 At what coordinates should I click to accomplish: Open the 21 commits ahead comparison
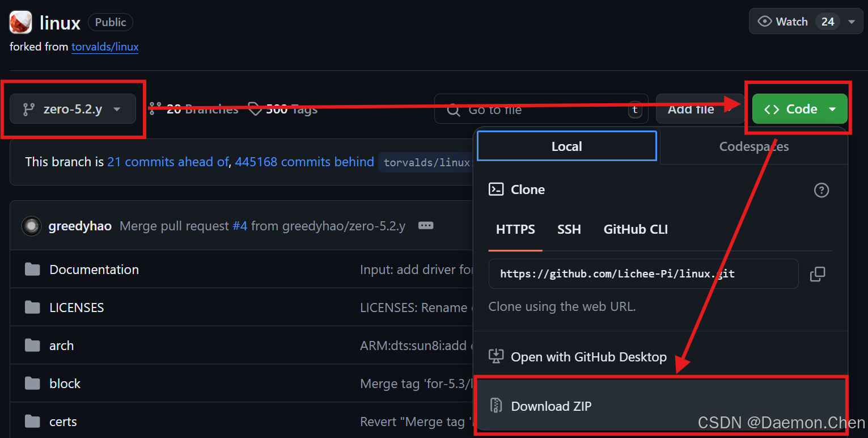(168, 162)
